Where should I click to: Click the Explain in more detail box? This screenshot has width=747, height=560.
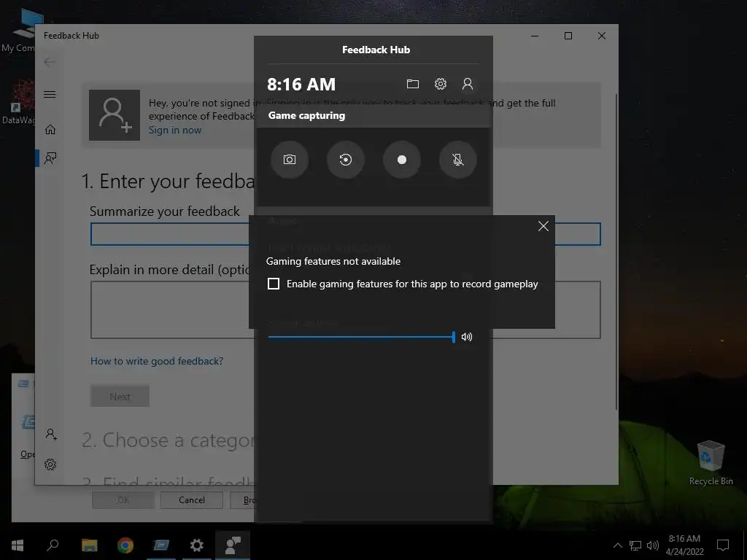pos(345,310)
